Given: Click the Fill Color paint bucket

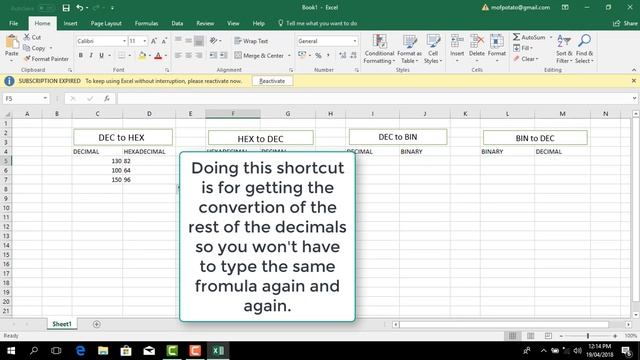Looking at the screenshot, I should coord(142,56).
